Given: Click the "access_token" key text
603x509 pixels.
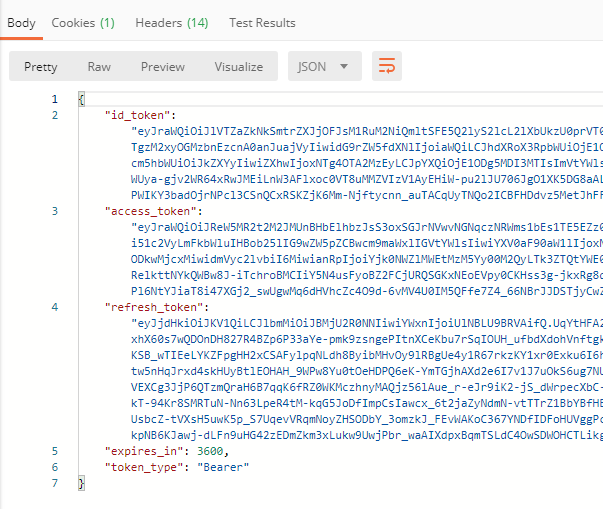Looking at the screenshot, I should click(150, 211).
